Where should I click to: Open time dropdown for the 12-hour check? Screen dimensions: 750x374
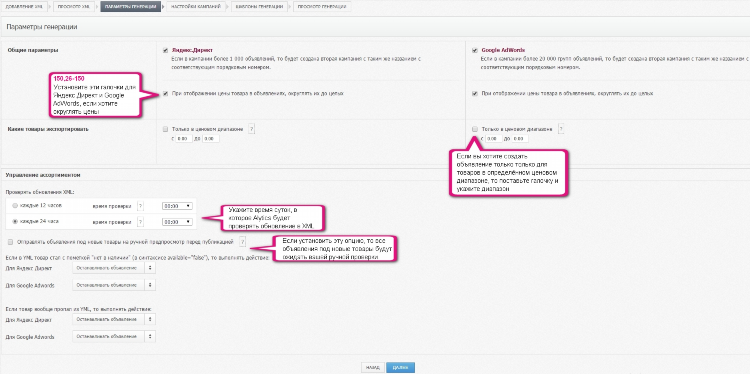click(x=177, y=206)
